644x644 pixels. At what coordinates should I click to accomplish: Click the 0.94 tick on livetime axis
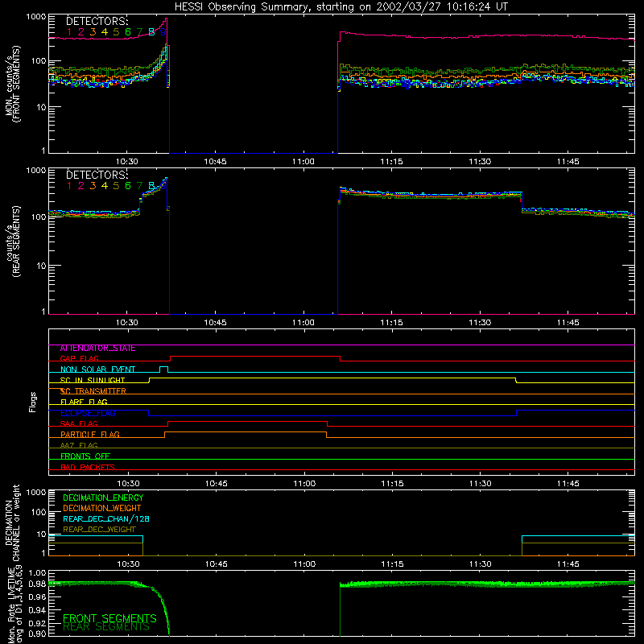coord(37,610)
